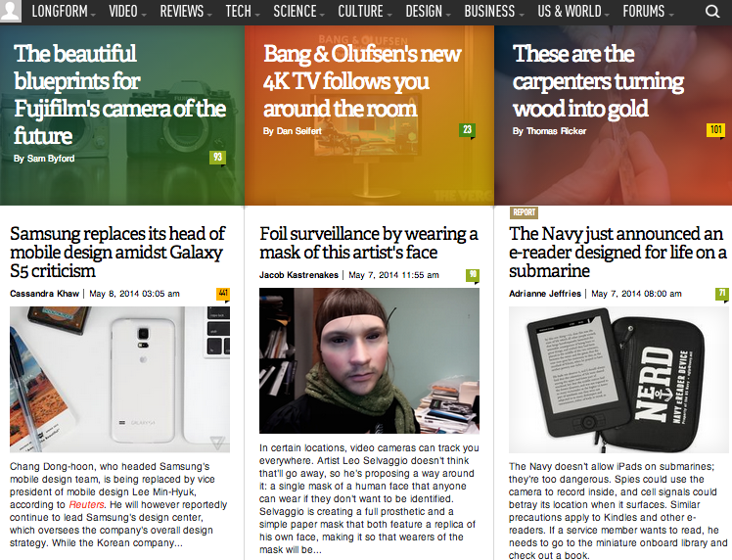Open the Forums menu item
The height and width of the screenshot is (560, 732).
648,11
